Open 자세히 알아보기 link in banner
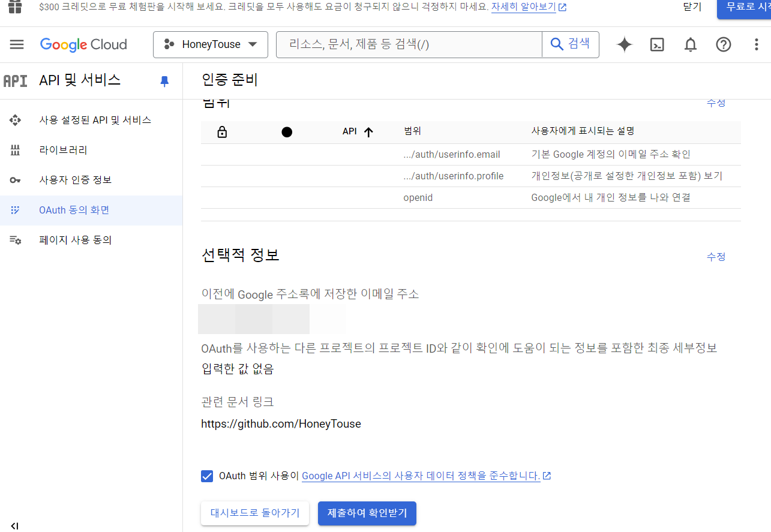This screenshot has width=771, height=532. click(x=529, y=7)
